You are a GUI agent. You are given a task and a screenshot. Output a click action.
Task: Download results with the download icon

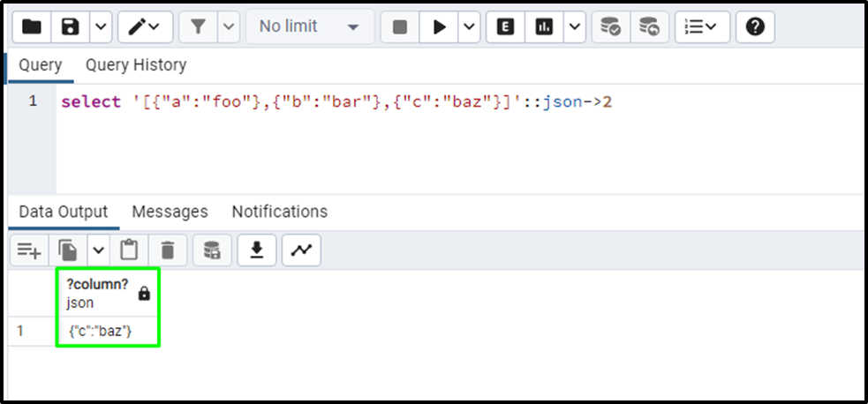(x=257, y=251)
